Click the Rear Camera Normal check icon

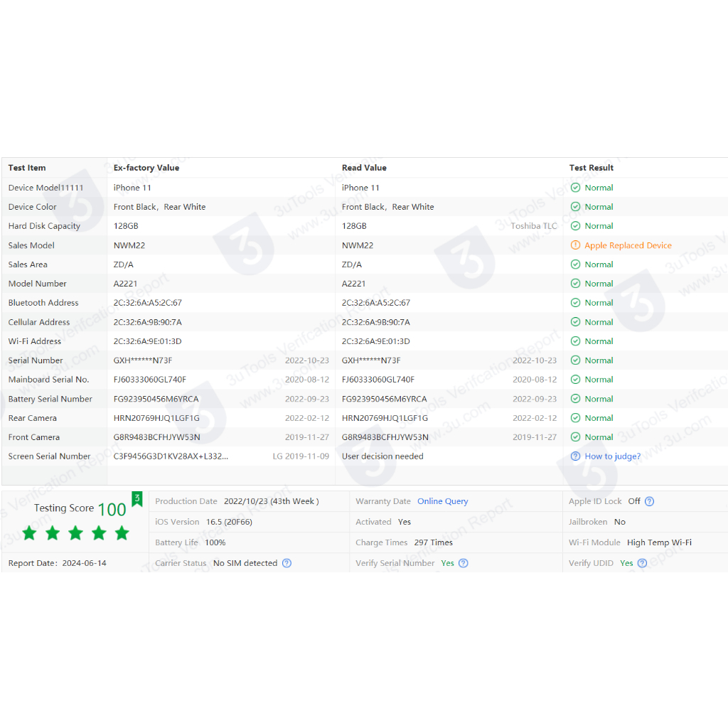coord(575,418)
